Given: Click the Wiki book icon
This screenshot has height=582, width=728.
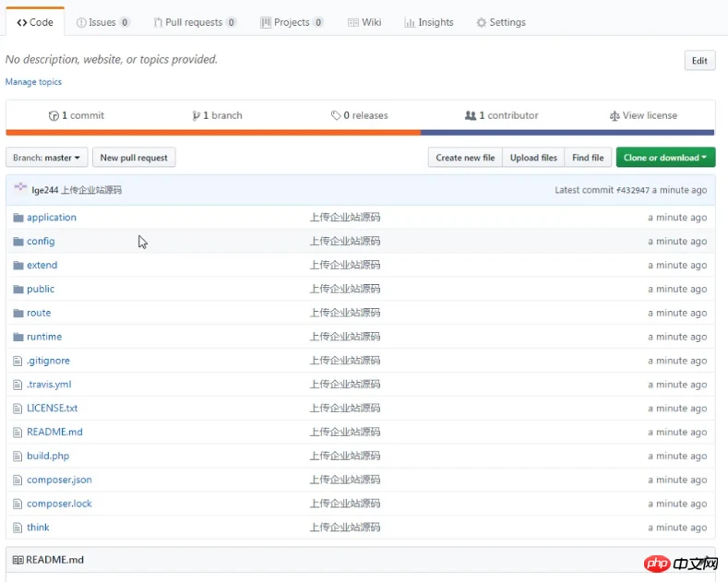Looking at the screenshot, I should pyautogui.click(x=353, y=23).
